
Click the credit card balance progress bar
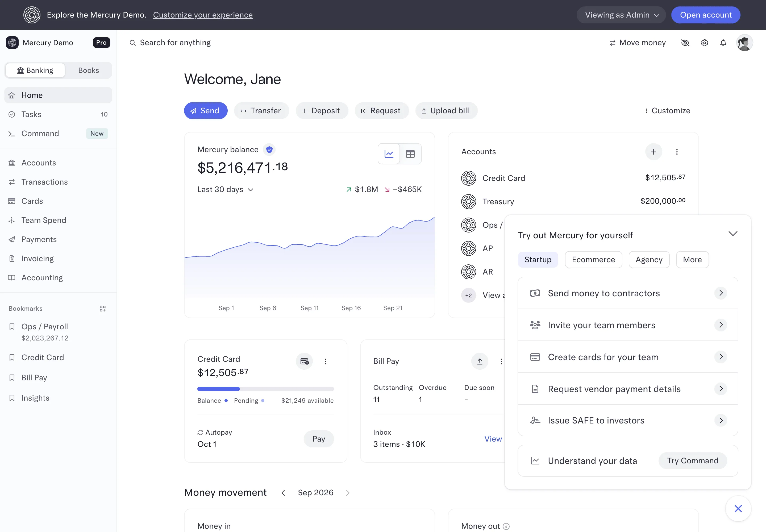click(265, 389)
